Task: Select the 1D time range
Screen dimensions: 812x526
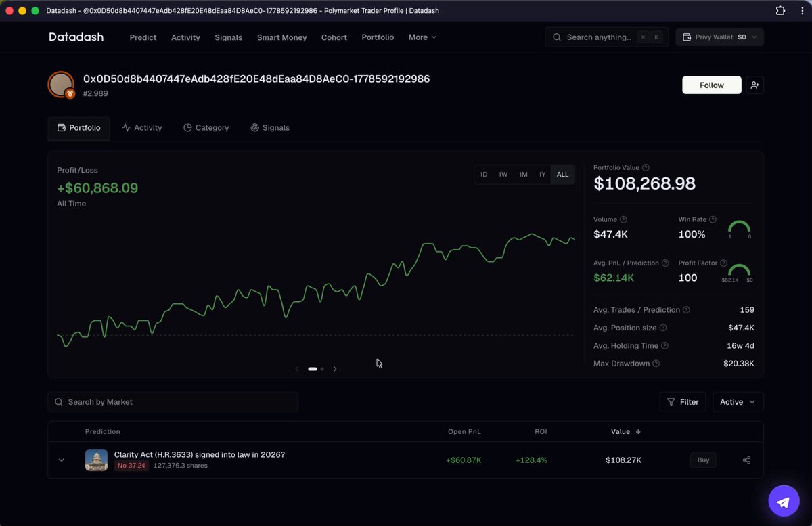Action: click(x=484, y=175)
